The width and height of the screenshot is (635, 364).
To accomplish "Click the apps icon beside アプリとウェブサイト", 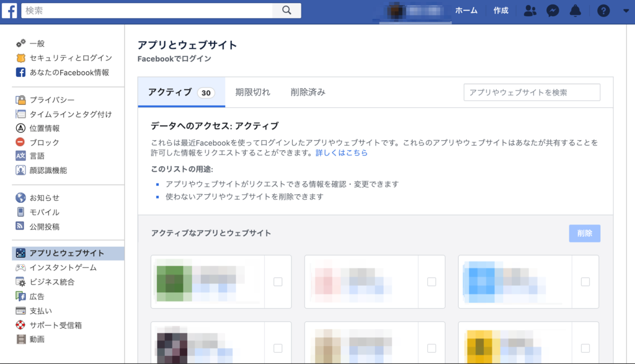I will pos(20,253).
